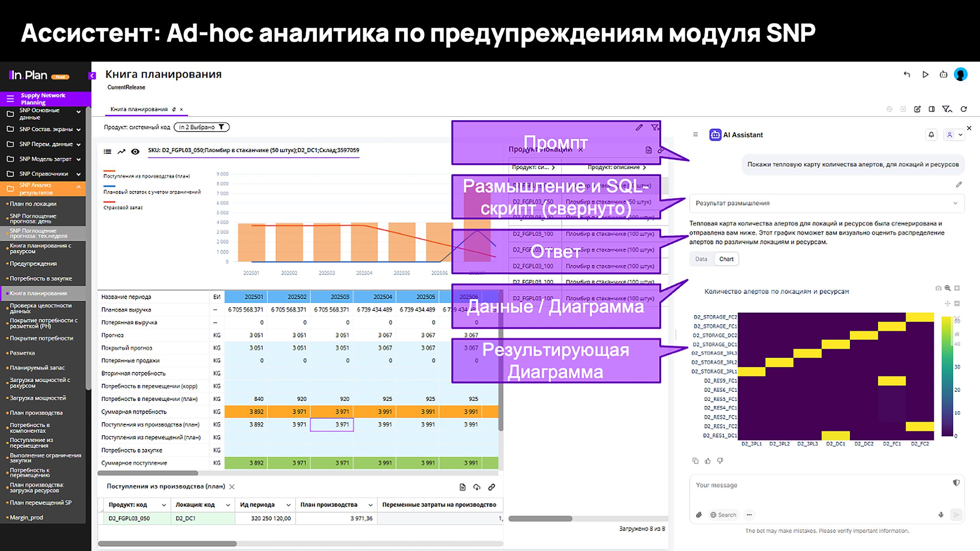Select the pan tool on the heatmap

click(947, 303)
